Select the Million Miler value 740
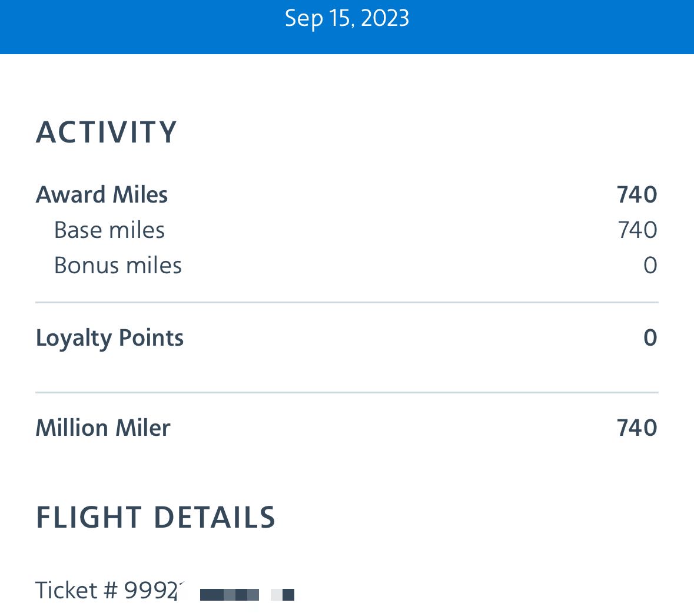The image size is (694, 616). [636, 428]
